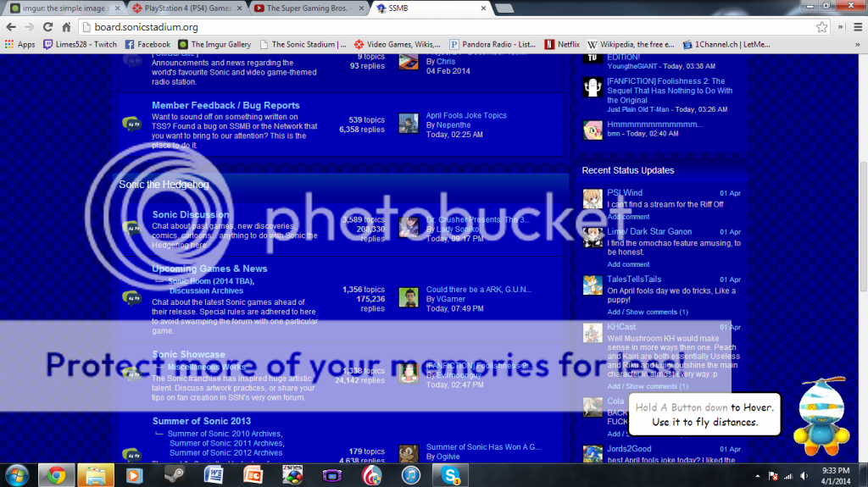The image size is (868, 487).
Task: Click the browser Forward arrow
Action: point(30,26)
